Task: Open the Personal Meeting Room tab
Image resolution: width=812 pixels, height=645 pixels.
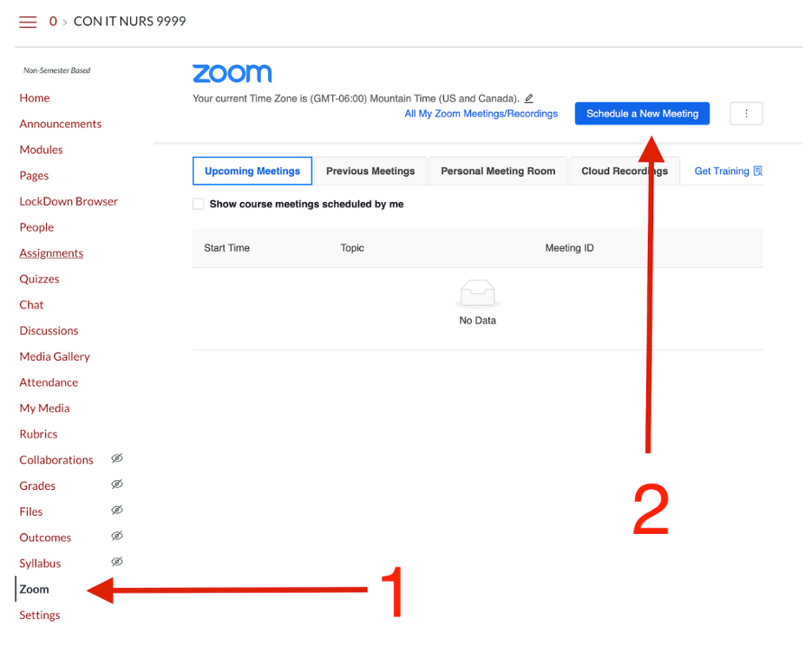Action: [x=498, y=172]
